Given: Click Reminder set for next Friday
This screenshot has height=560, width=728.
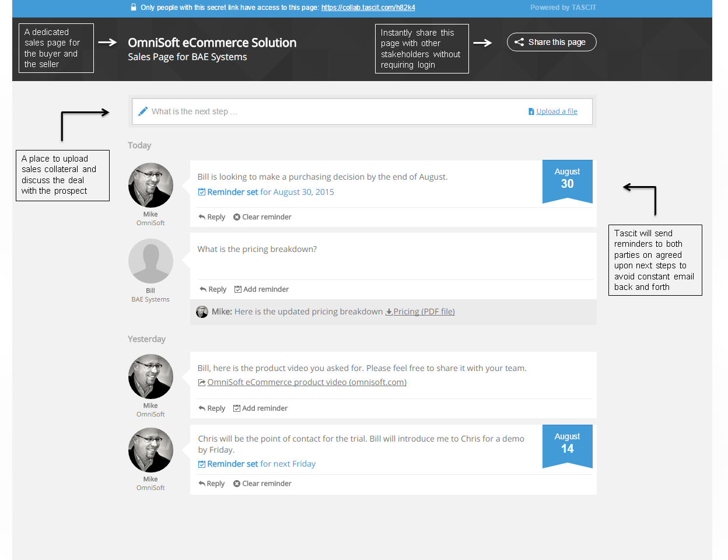Looking at the screenshot, I should tap(261, 464).
